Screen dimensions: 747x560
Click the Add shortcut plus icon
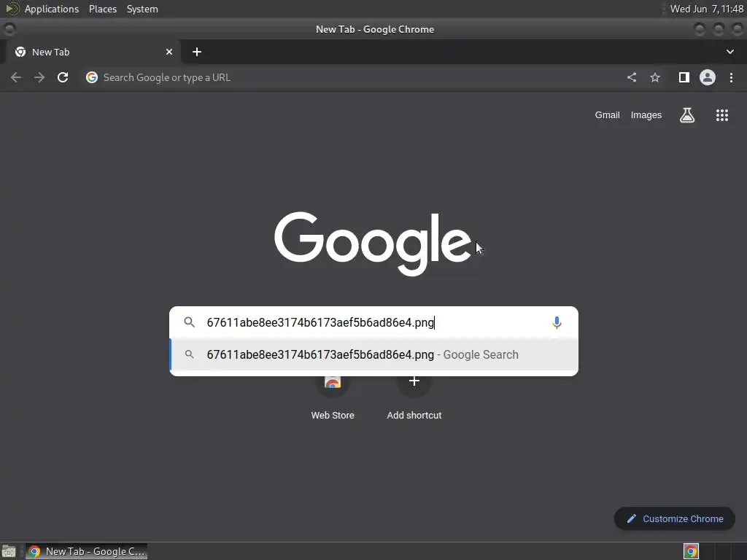point(414,381)
